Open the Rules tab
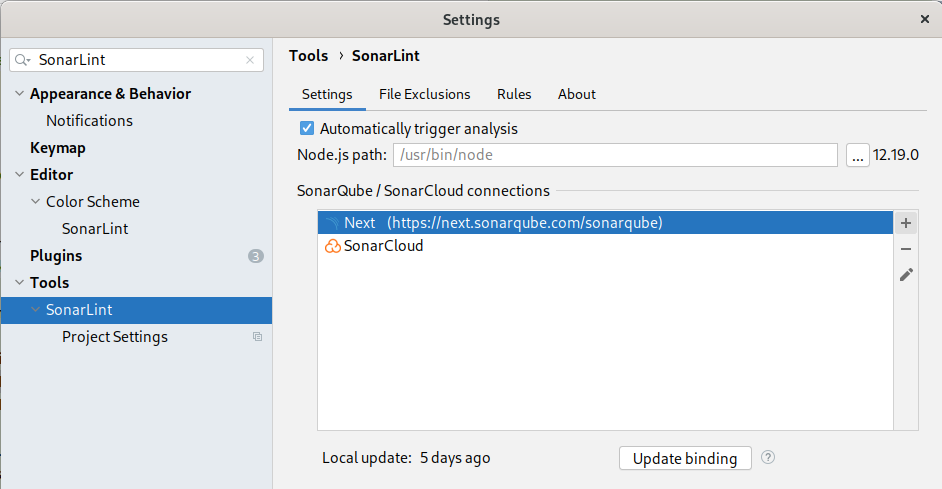The image size is (942, 489). tap(514, 94)
